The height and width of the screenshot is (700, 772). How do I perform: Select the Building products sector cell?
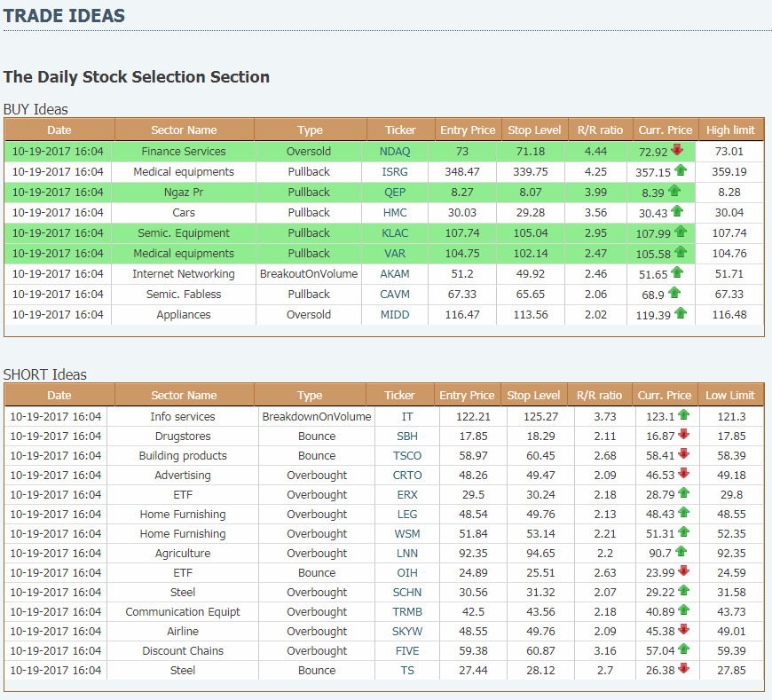(x=183, y=456)
